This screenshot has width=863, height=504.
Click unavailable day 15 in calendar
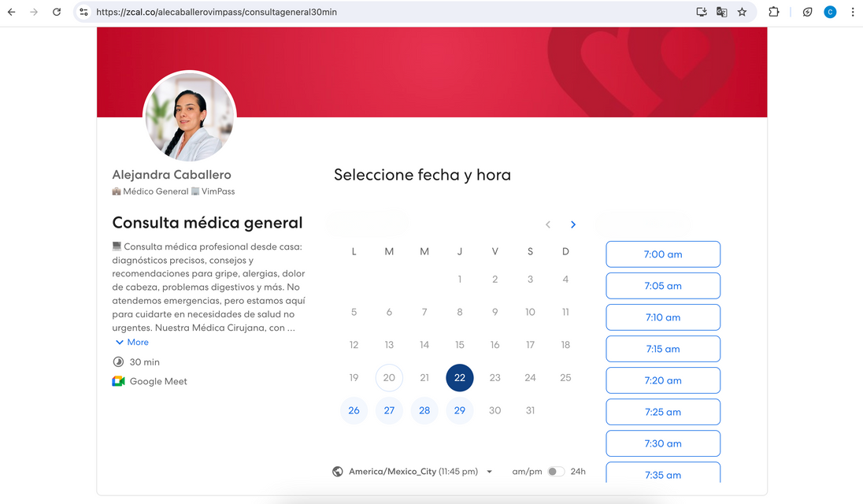click(460, 345)
